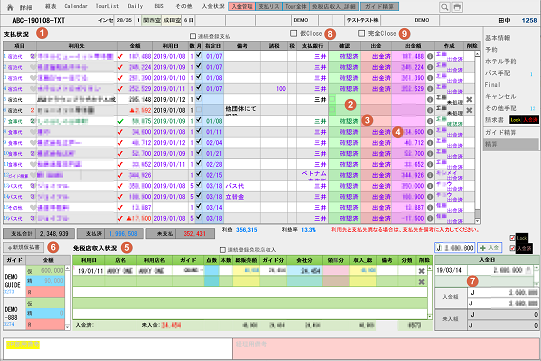Click red checkmark of the 261,390 row
This screenshot has width=541, height=361.
point(120,78)
